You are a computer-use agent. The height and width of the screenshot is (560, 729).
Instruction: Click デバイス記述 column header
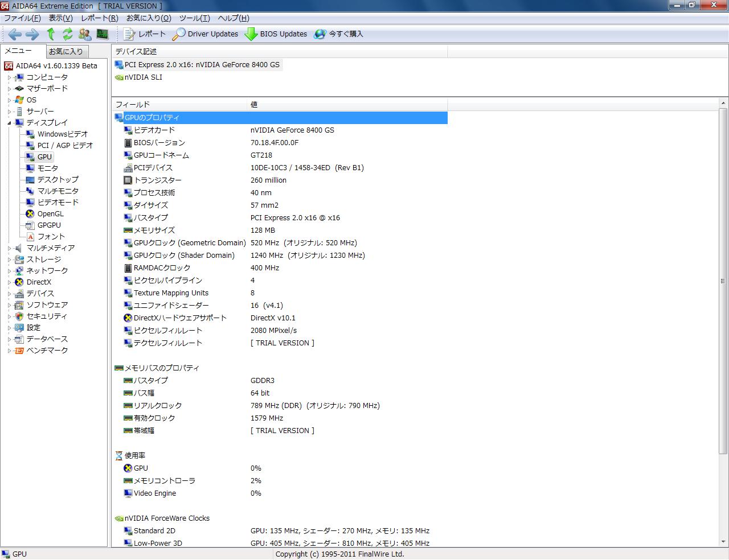tap(280, 52)
